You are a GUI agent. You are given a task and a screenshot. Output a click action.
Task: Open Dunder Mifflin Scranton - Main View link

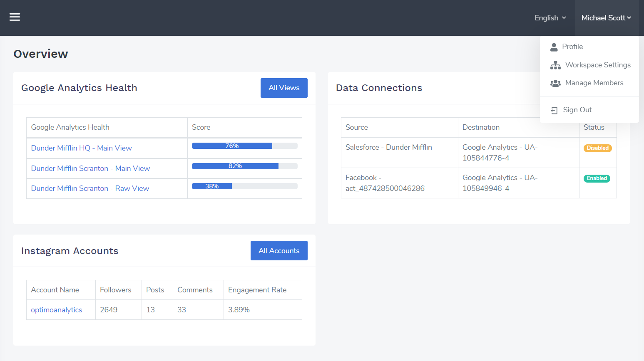(x=90, y=168)
